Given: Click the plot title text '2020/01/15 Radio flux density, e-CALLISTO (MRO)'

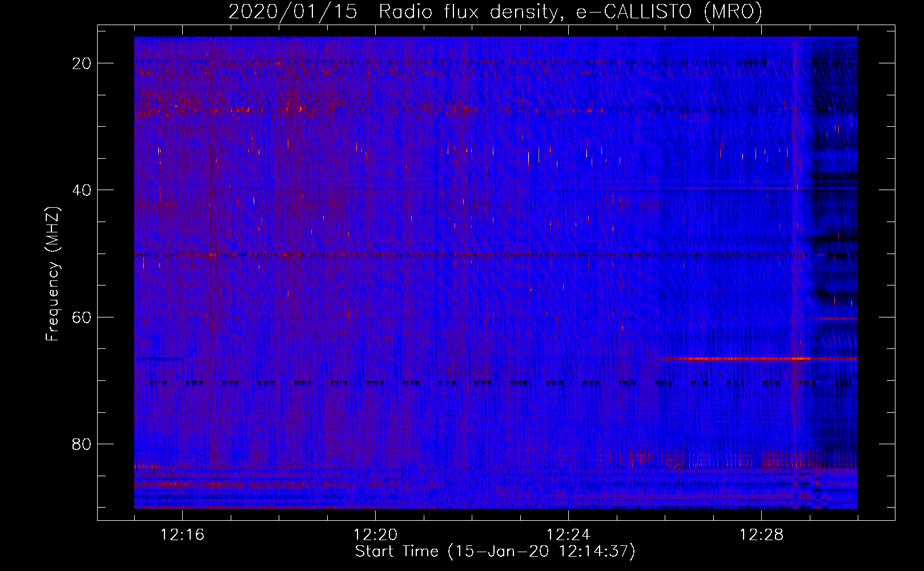Looking at the screenshot, I should pos(495,11).
